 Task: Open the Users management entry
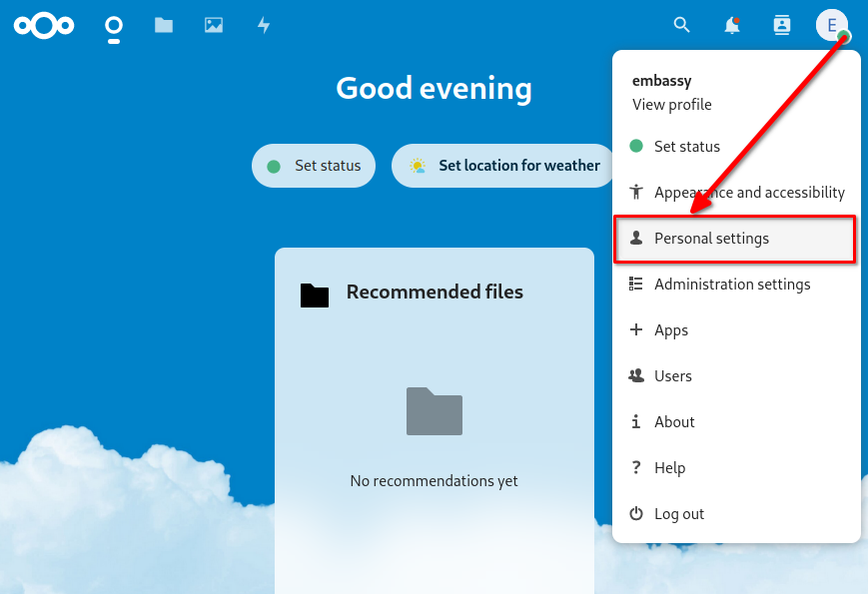[673, 376]
